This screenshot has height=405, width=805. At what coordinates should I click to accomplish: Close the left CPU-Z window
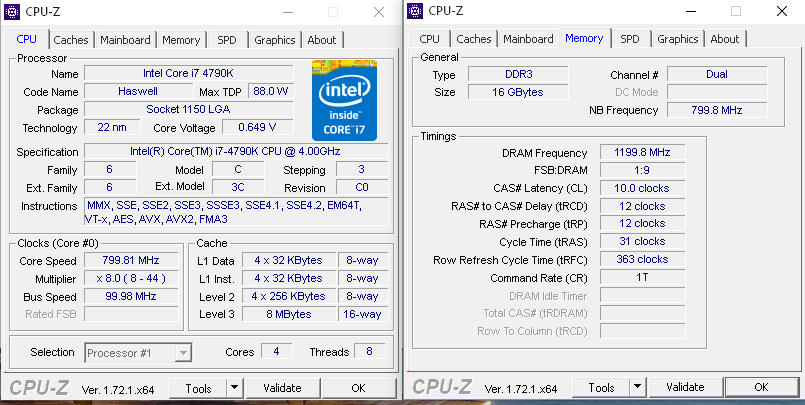[379, 12]
